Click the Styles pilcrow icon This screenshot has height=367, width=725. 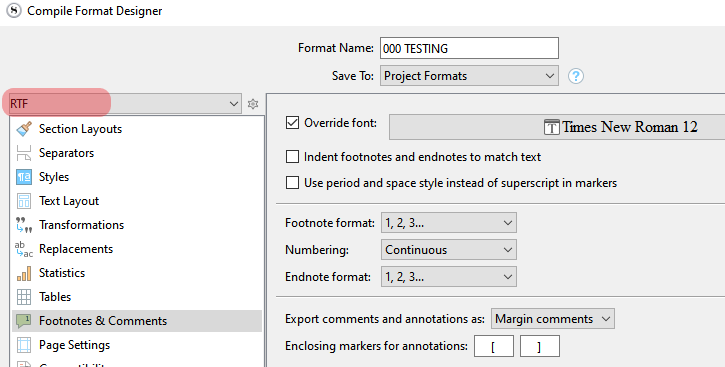24,177
